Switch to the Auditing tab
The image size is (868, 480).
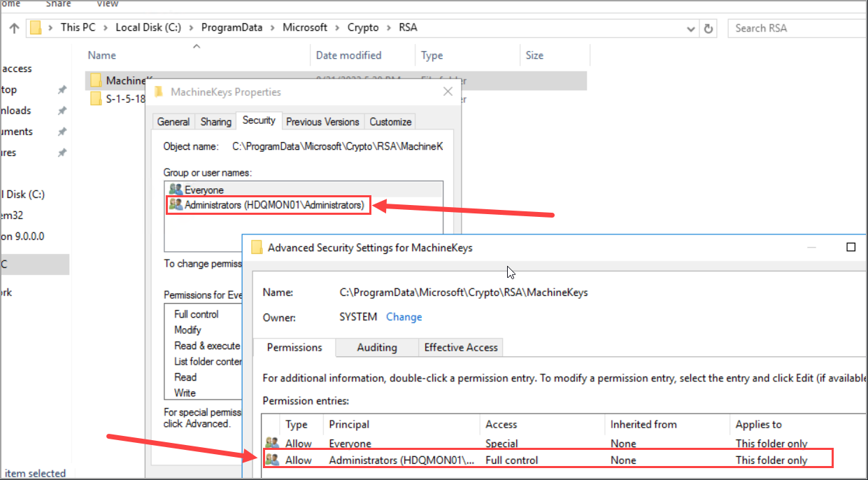[377, 347]
